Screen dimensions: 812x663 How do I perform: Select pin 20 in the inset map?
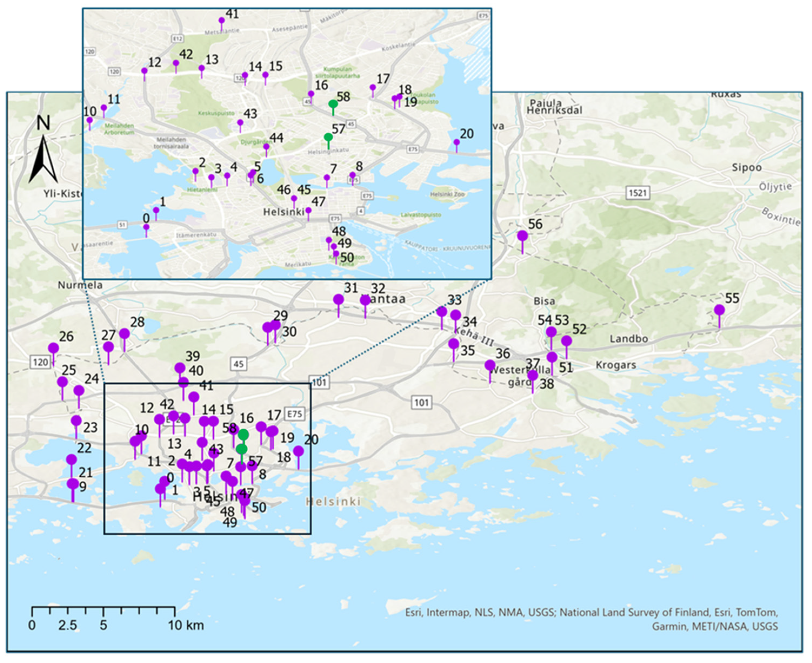tap(457, 143)
